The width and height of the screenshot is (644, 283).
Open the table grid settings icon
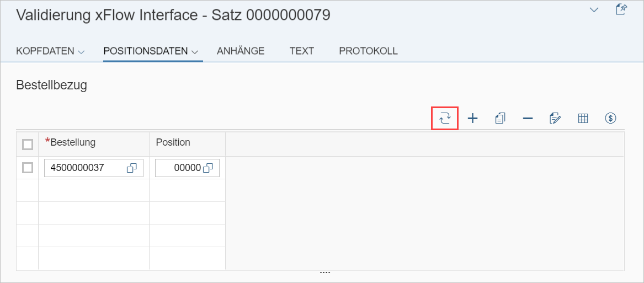point(583,118)
